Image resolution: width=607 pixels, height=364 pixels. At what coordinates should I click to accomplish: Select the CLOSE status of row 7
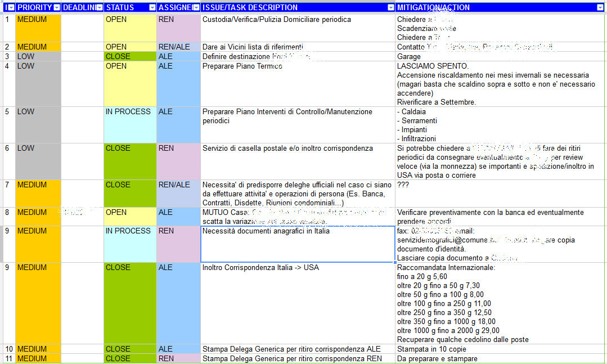pyautogui.click(x=130, y=194)
